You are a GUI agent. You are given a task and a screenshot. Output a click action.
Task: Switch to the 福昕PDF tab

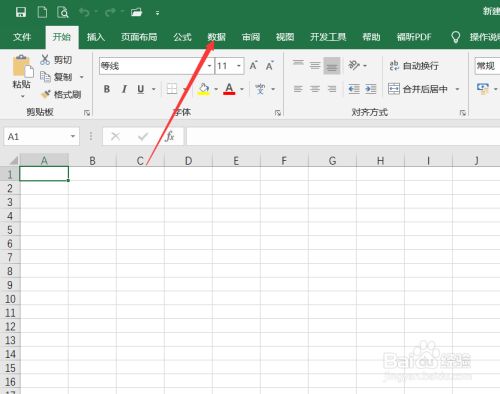pyautogui.click(x=414, y=37)
